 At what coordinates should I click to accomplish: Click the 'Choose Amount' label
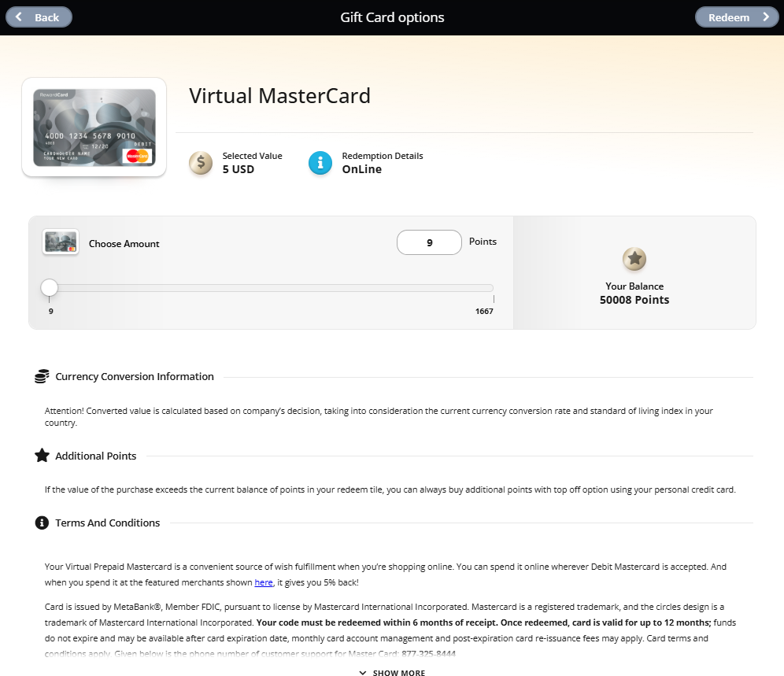(124, 243)
